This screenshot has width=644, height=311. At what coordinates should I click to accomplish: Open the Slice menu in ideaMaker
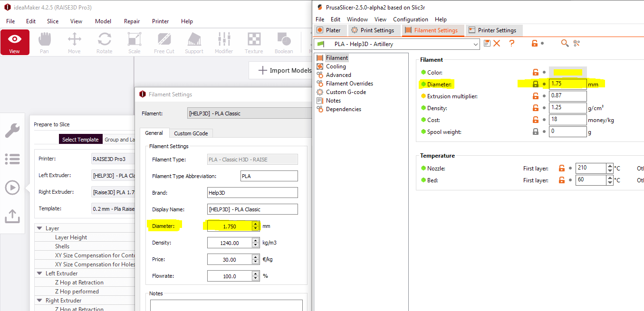click(x=53, y=21)
